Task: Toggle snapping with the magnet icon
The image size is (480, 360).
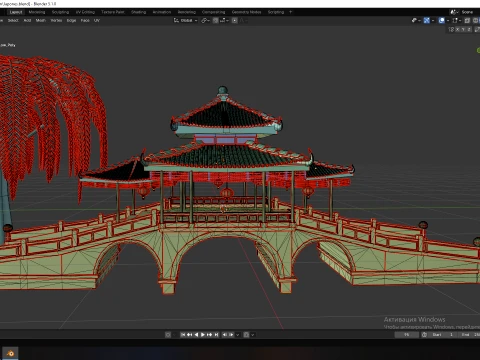Action: click(x=215, y=20)
